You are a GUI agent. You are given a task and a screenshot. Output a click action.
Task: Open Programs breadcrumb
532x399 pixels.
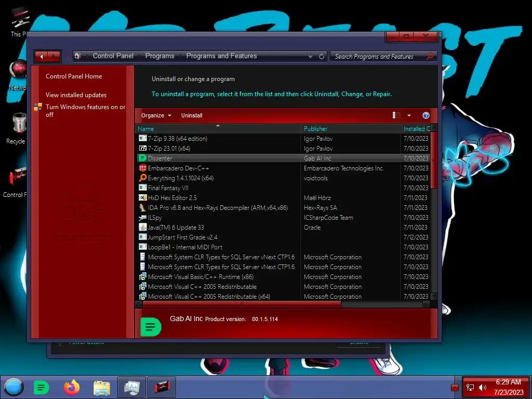click(x=159, y=56)
